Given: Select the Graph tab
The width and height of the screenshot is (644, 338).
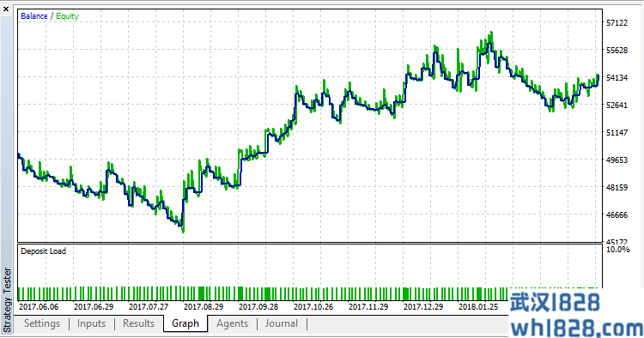Looking at the screenshot, I should pyautogui.click(x=185, y=323).
